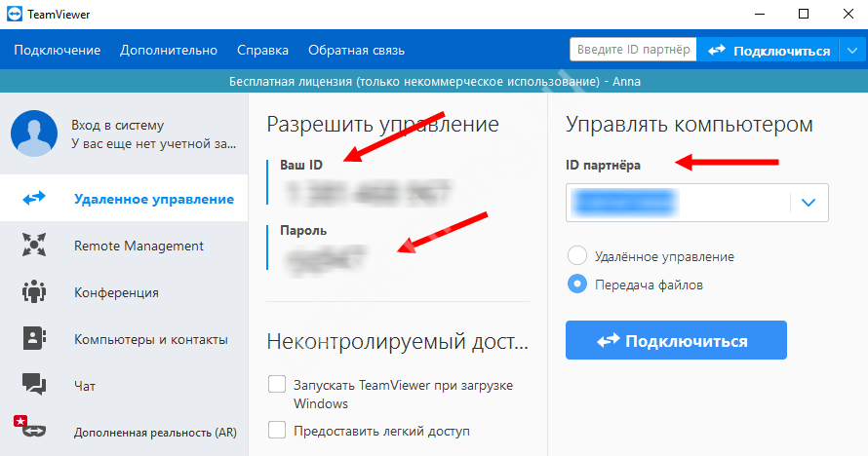Click the Конференция people icon

pos(34,292)
